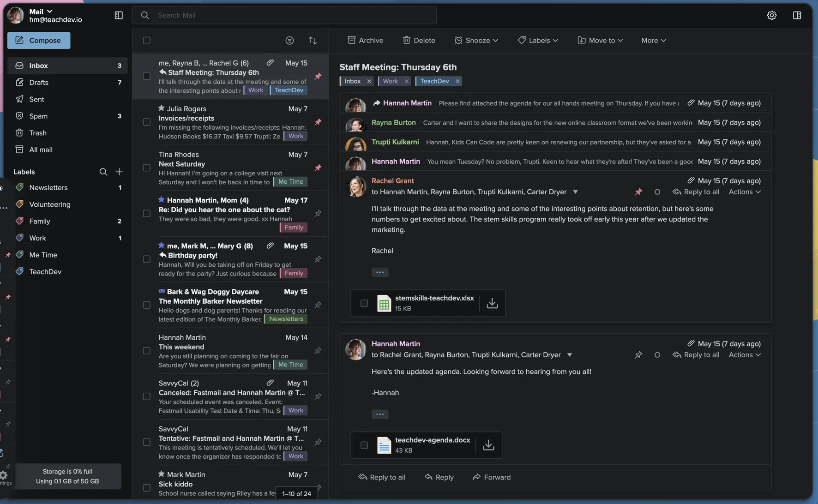Expand the Move to menu
Image resolution: width=818 pixels, height=504 pixels.
tap(600, 40)
